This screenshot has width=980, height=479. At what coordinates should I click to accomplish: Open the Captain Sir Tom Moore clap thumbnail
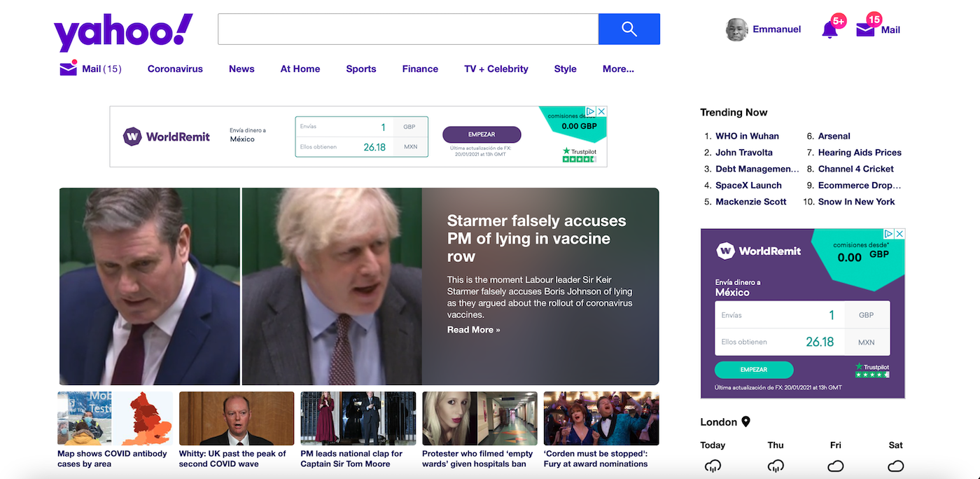tap(358, 419)
